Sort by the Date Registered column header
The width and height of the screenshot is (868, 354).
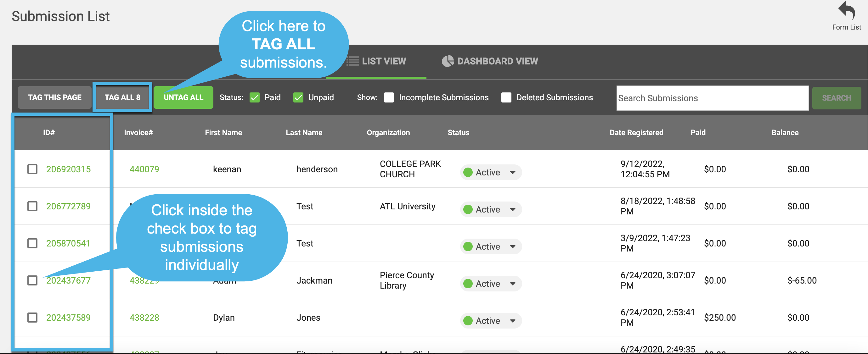tap(636, 133)
